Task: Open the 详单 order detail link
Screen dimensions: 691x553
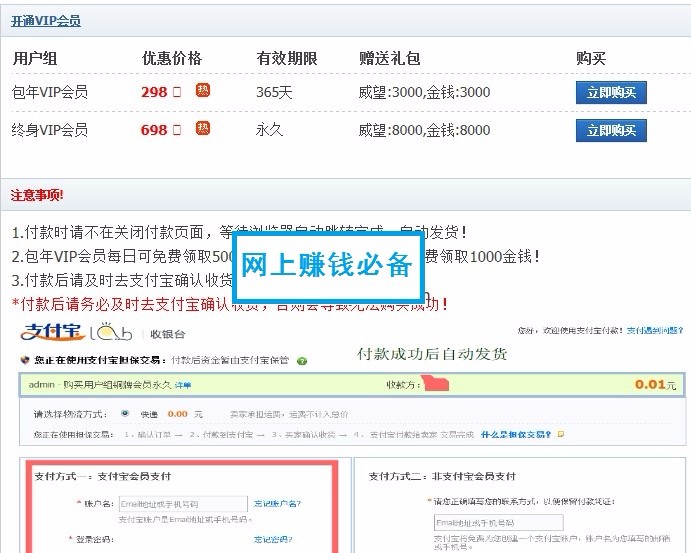Action: 182,385
